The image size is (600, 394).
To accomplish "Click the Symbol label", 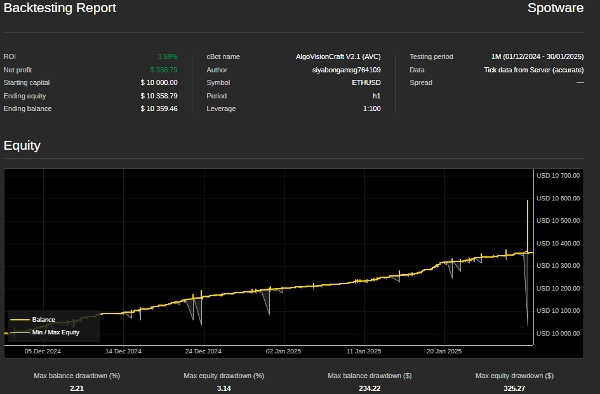I will (x=218, y=83).
